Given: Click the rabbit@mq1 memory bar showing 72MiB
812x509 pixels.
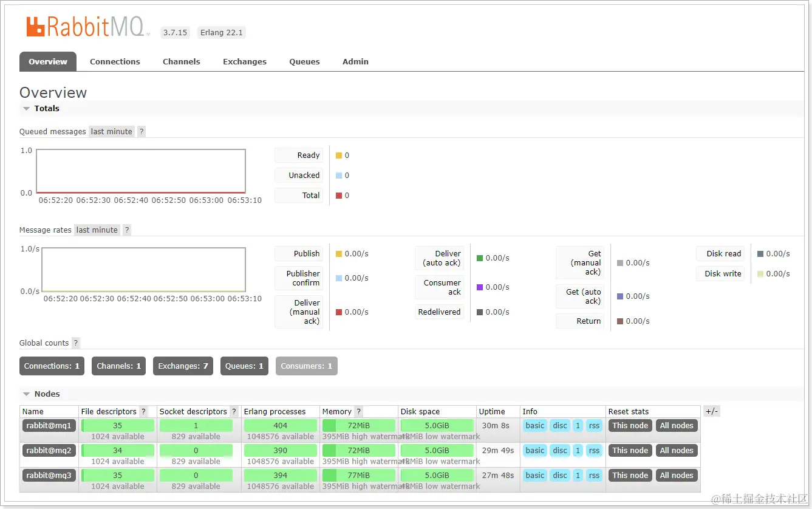Looking at the screenshot, I should tap(359, 425).
